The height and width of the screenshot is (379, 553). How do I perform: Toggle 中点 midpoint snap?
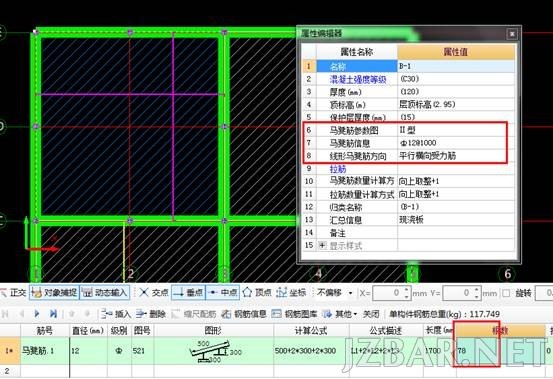coord(223,293)
